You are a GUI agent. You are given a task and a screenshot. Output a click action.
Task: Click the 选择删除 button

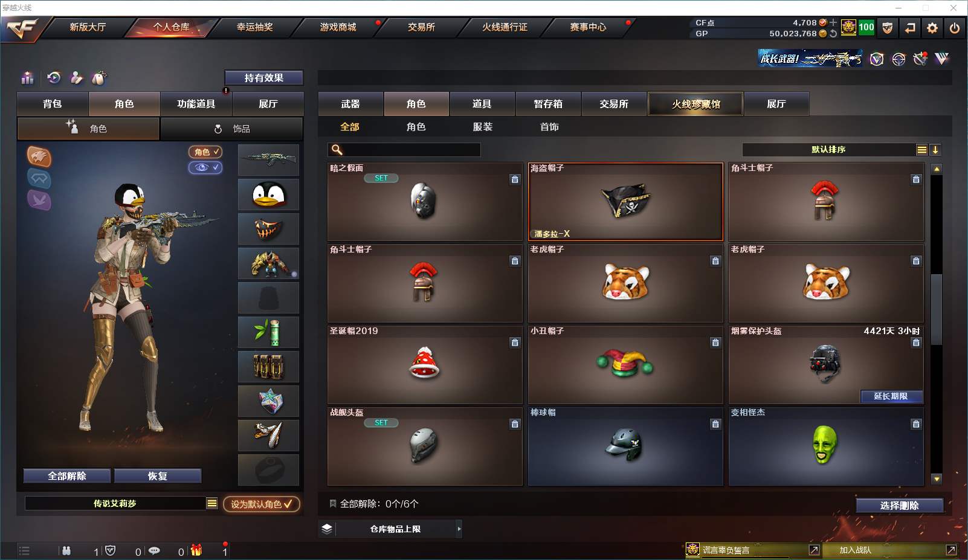899,506
